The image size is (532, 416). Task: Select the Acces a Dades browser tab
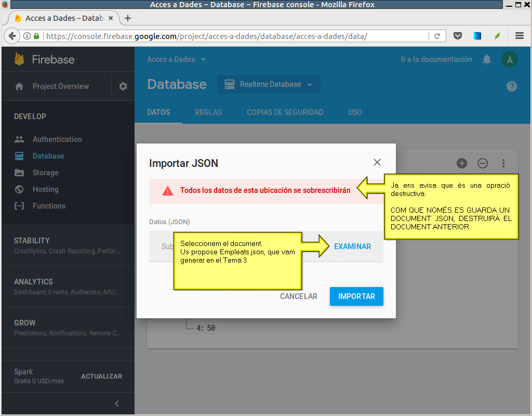pyautogui.click(x=64, y=18)
